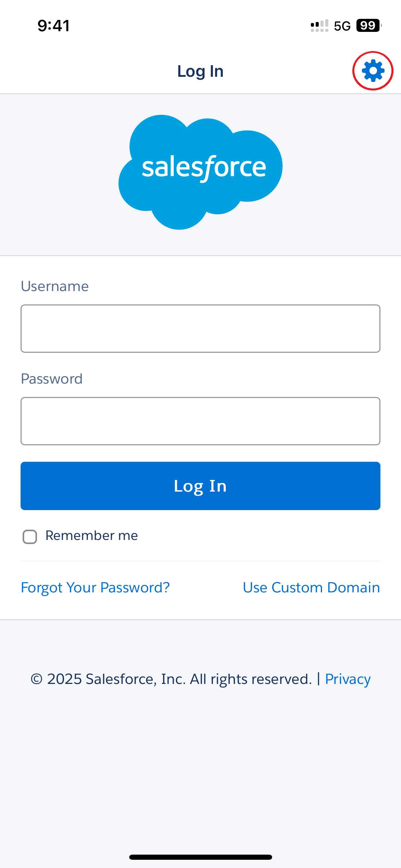The image size is (401, 868).
Task: Tap the Log In header title
Action: pyautogui.click(x=200, y=71)
